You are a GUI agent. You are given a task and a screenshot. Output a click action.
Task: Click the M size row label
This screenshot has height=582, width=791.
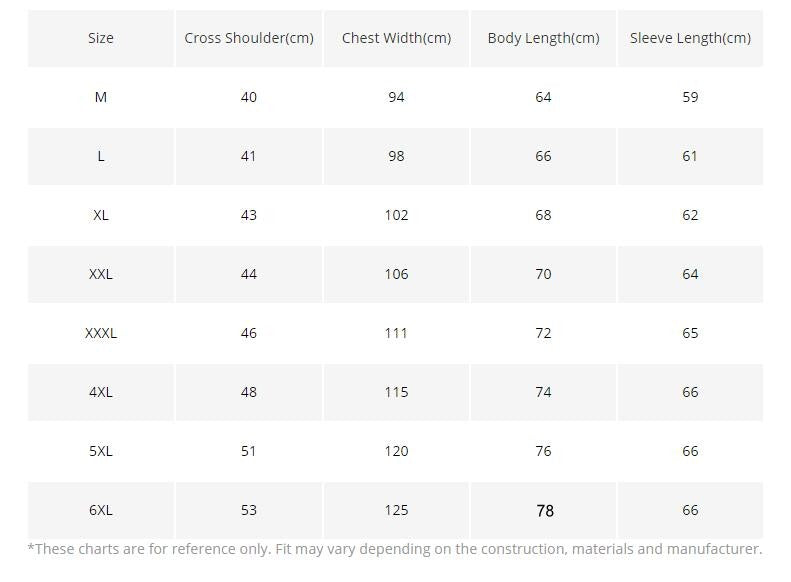[101, 97]
